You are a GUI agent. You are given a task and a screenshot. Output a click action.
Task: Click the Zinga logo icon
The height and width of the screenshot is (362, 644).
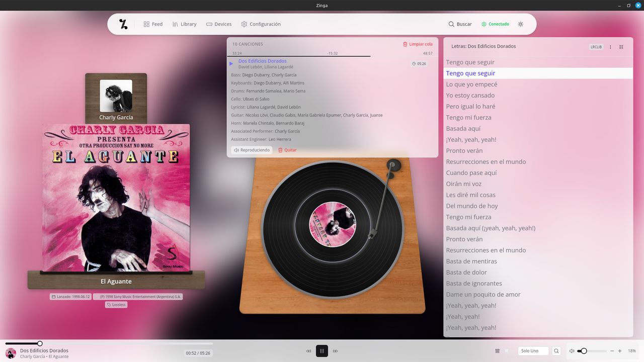tap(123, 24)
